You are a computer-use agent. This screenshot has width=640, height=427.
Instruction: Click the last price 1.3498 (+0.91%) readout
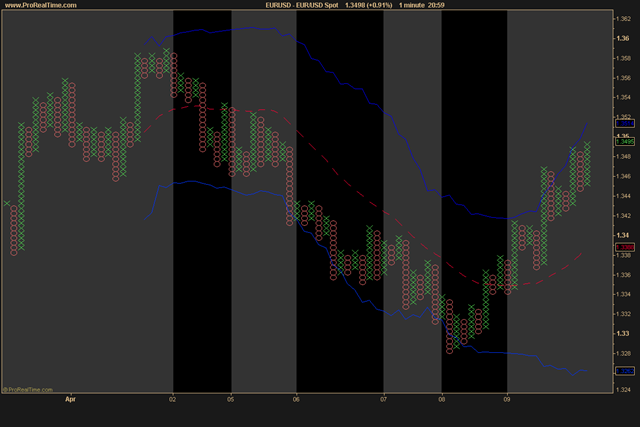pyautogui.click(x=369, y=5)
